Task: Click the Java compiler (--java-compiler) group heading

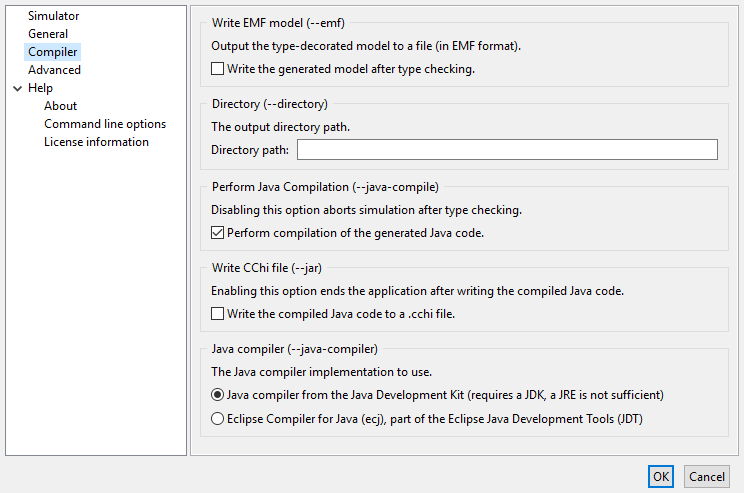Action: click(x=294, y=349)
